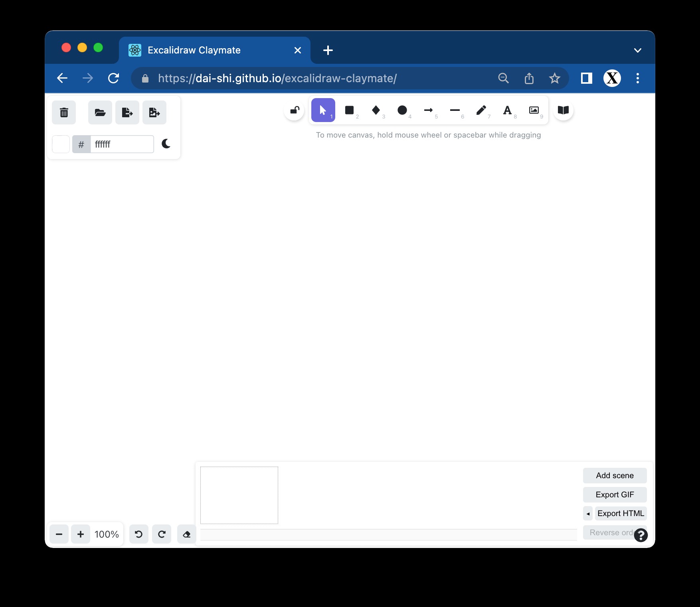Image resolution: width=700 pixels, height=607 pixels.
Task: Click the trash icon to reset canvas
Action: pyautogui.click(x=64, y=112)
